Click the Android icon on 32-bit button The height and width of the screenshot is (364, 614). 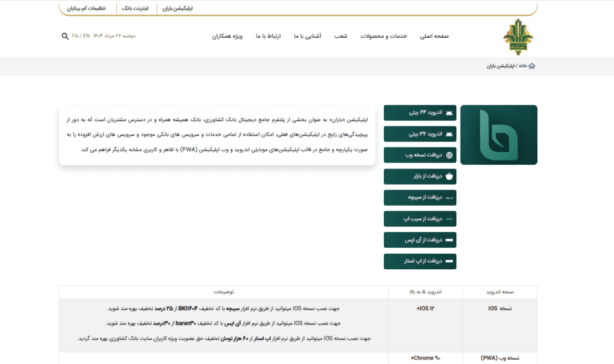pyautogui.click(x=449, y=134)
